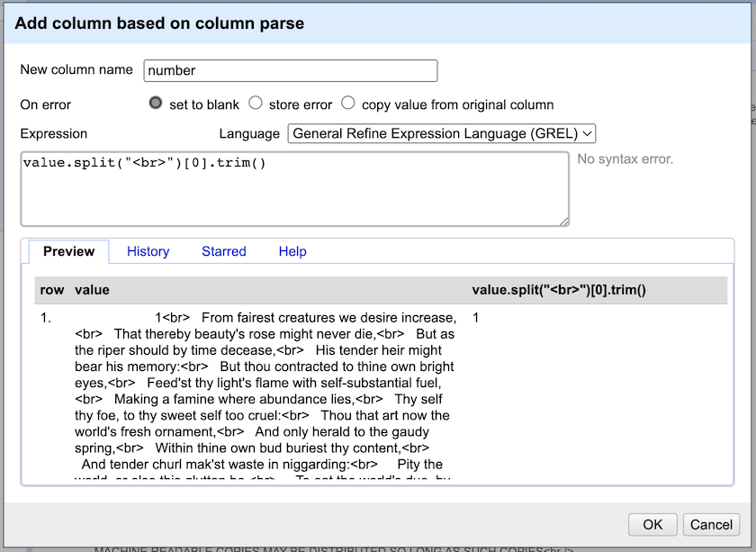Focus the New column name field
Screen dimensions: 756x552
[x=290, y=70]
